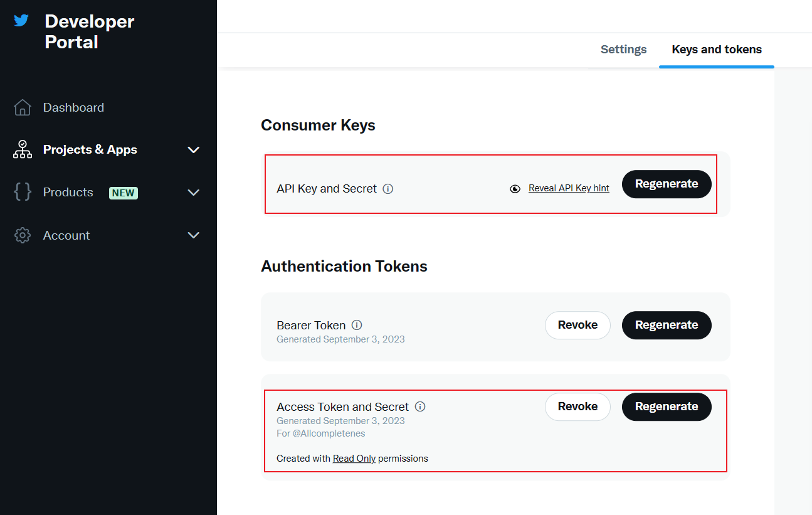Revoke the Bearer Token
This screenshot has height=515, width=812.
[x=577, y=325]
